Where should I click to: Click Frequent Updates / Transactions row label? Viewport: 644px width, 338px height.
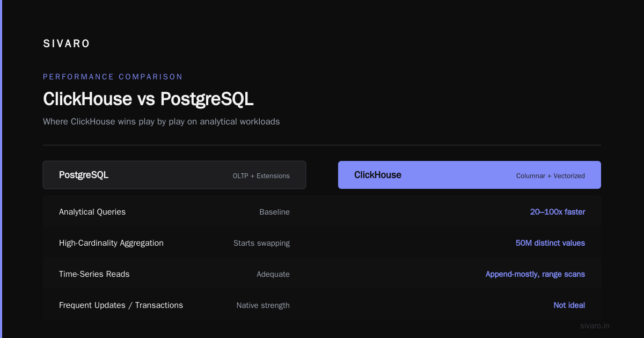point(121,305)
